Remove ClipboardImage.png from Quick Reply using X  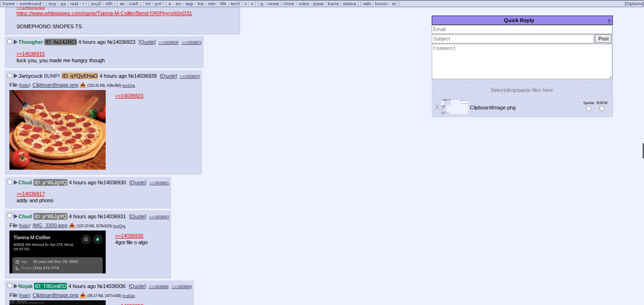click(x=437, y=107)
